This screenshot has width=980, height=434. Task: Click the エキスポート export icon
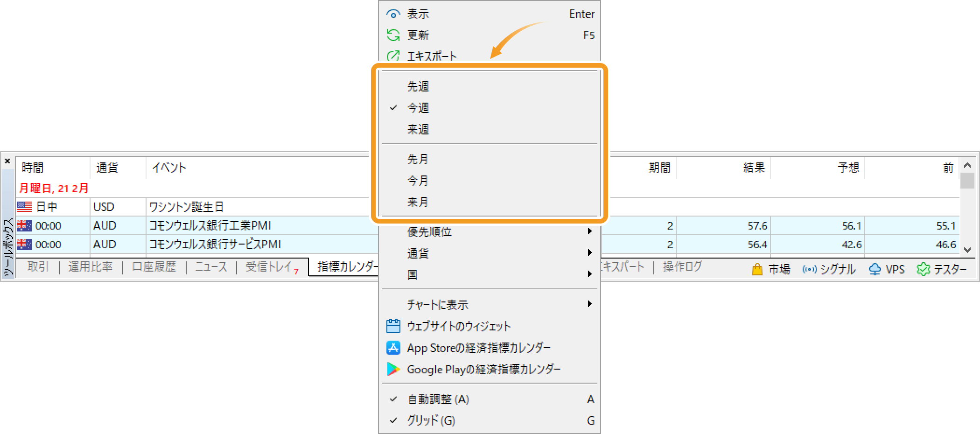click(x=393, y=56)
